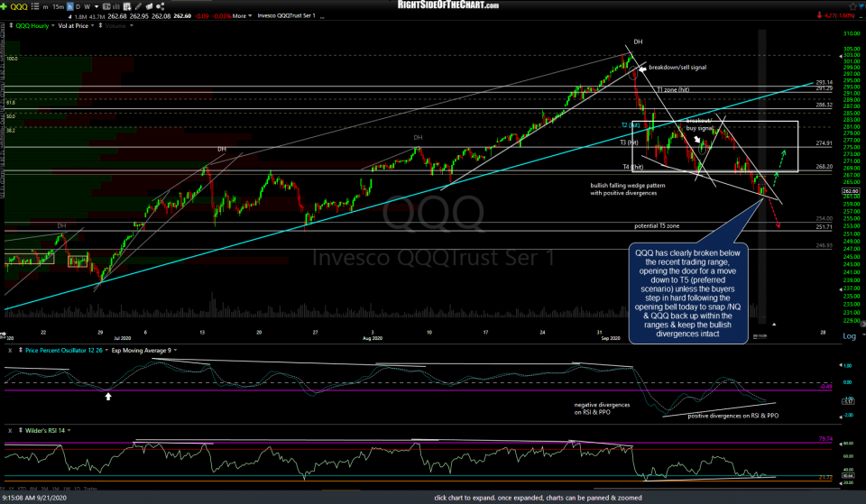866x504 pixels.
Task: Click the 'Aug 2020' date axis label
Action: pos(373,338)
